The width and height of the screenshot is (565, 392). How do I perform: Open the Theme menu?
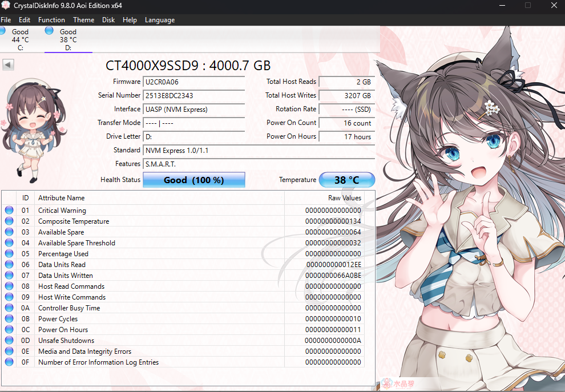83,20
